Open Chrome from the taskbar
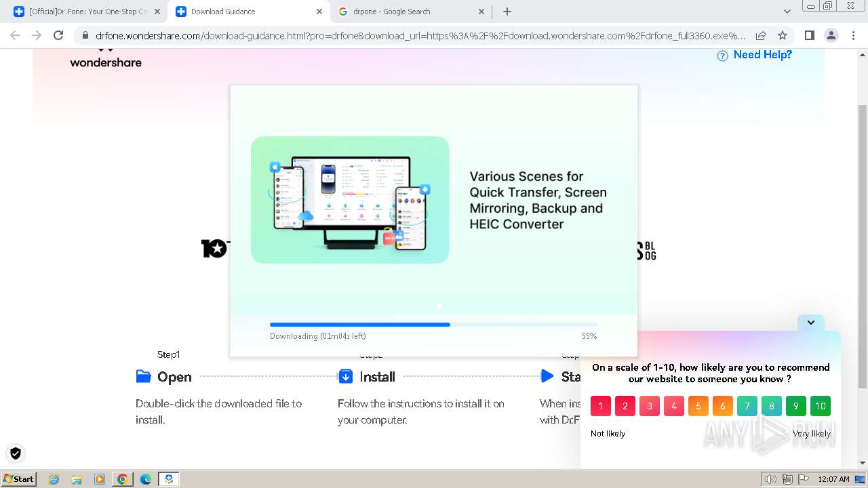 pos(123,479)
